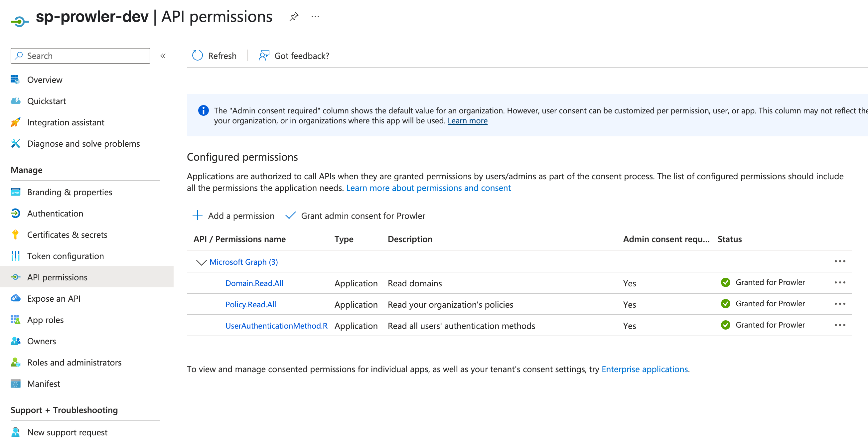Image resolution: width=868 pixels, height=447 pixels.
Task: Collapse the Microsoft Graph (3) group chevron
Action: point(201,262)
